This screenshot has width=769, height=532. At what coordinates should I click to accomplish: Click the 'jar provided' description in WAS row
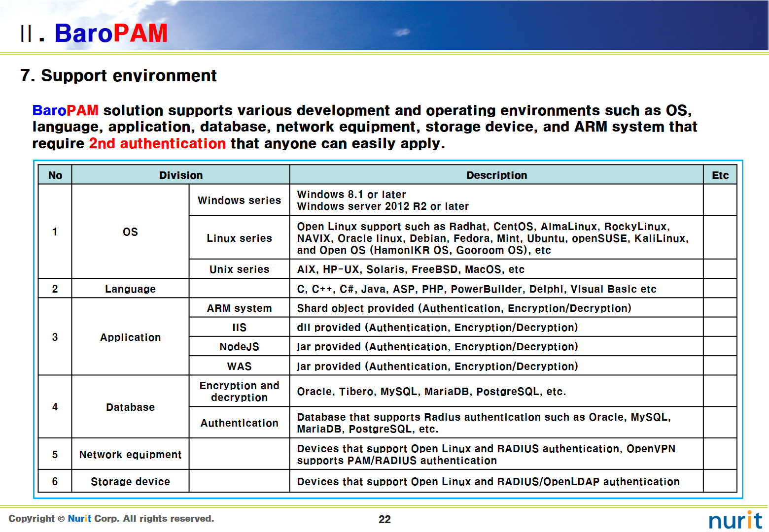click(x=496, y=366)
